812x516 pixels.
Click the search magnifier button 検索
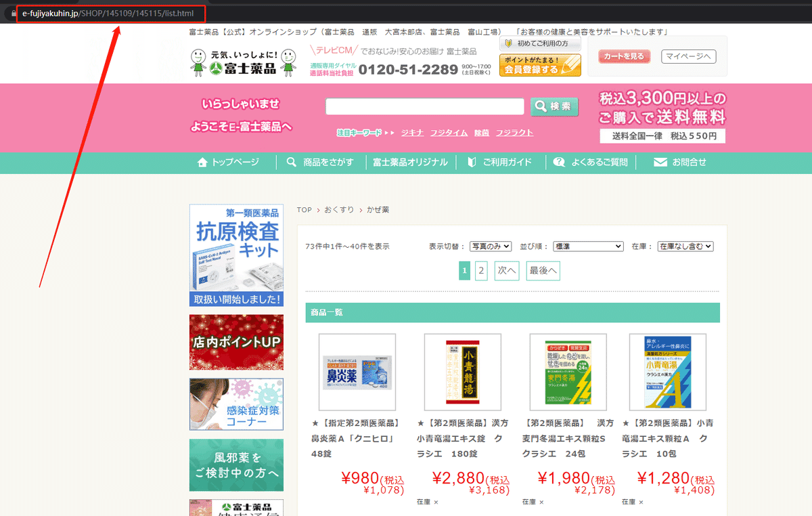(554, 106)
